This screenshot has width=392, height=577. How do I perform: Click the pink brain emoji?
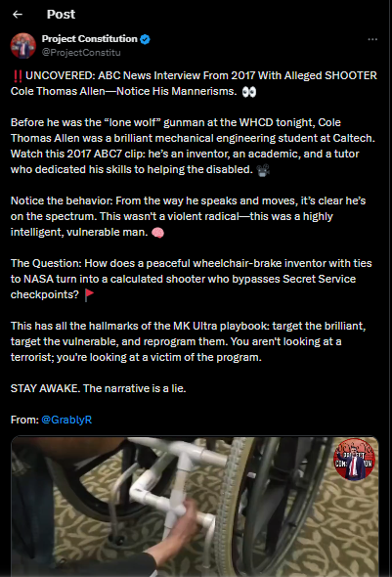click(x=157, y=233)
